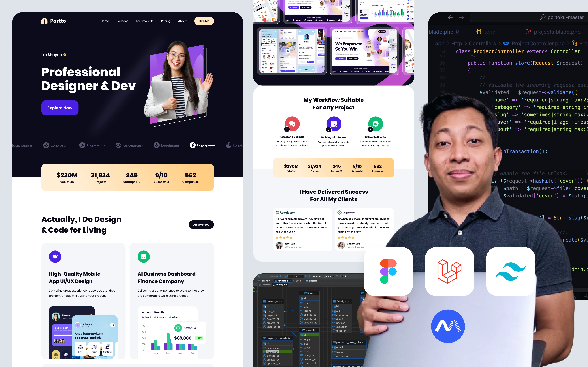
Task: Click the Hire Me button
Action: 204,21
